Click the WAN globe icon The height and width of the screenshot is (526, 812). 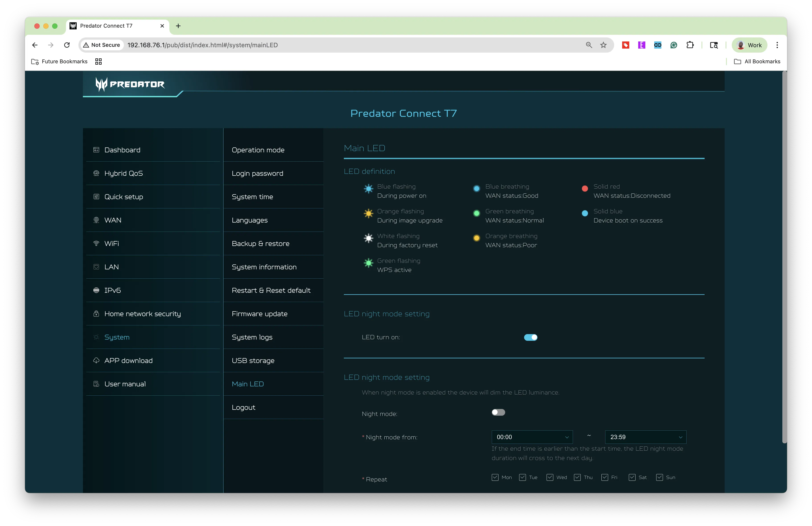(96, 220)
